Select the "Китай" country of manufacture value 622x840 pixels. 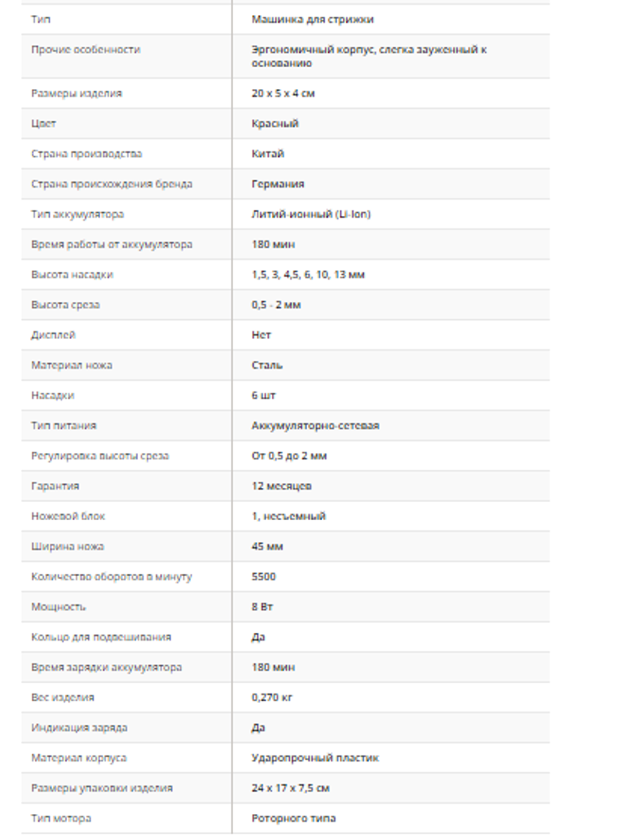[x=267, y=154]
